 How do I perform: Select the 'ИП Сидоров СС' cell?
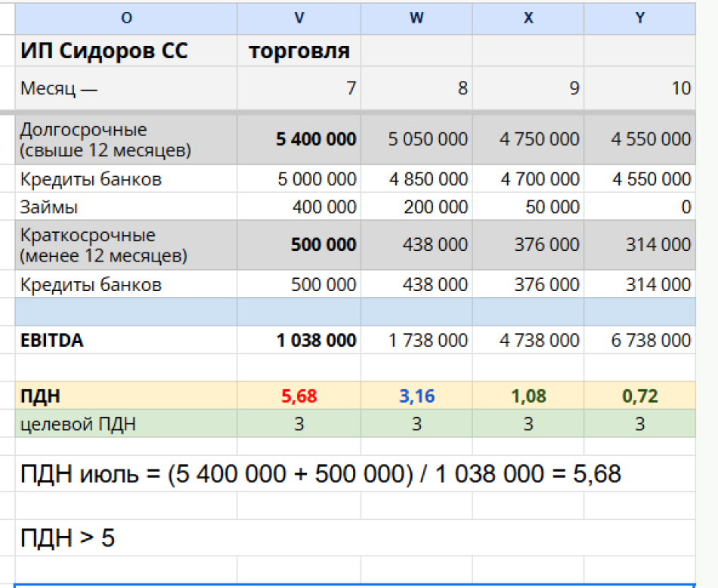tap(104, 51)
